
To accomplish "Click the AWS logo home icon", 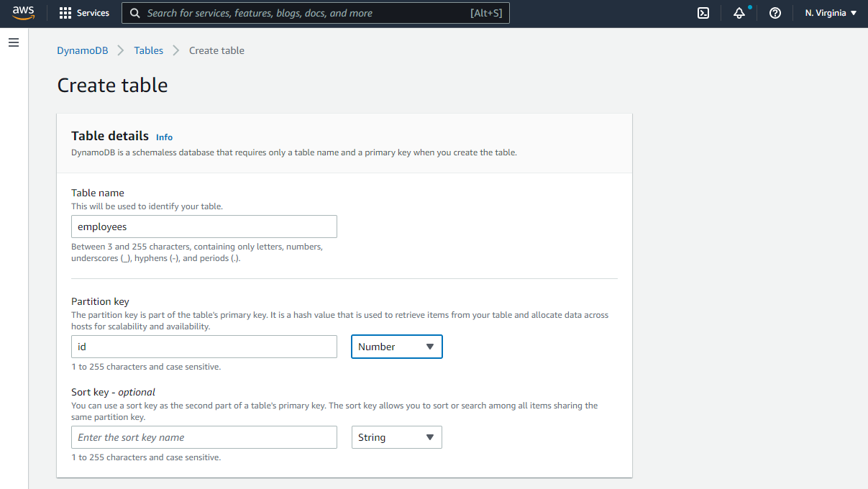I will pyautogui.click(x=23, y=13).
